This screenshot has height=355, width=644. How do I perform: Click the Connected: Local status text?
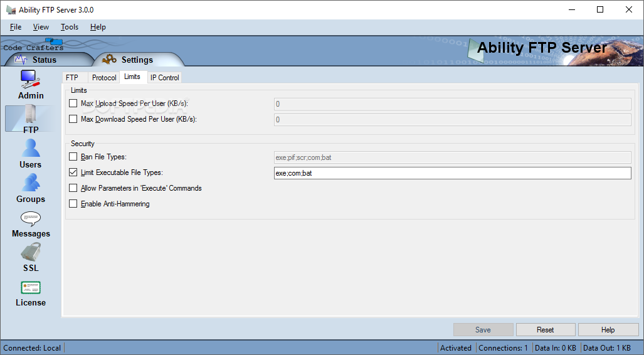point(32,348)
